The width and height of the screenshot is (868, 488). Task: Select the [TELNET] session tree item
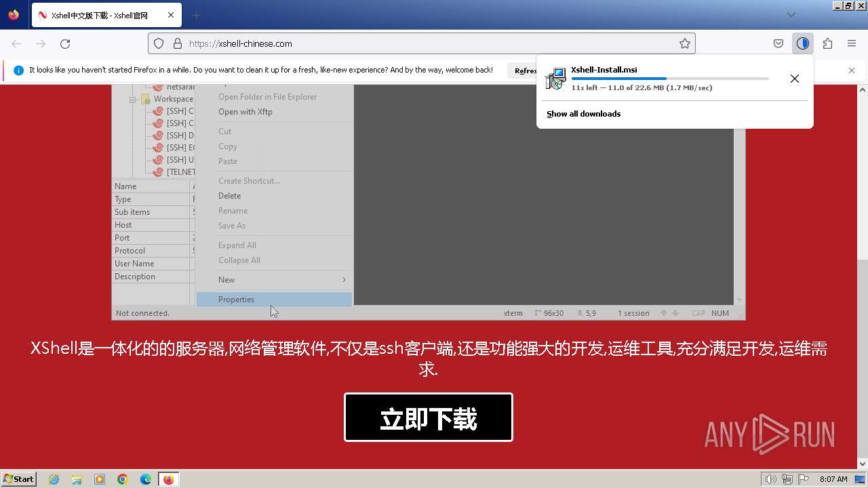[x=180, y=172]
